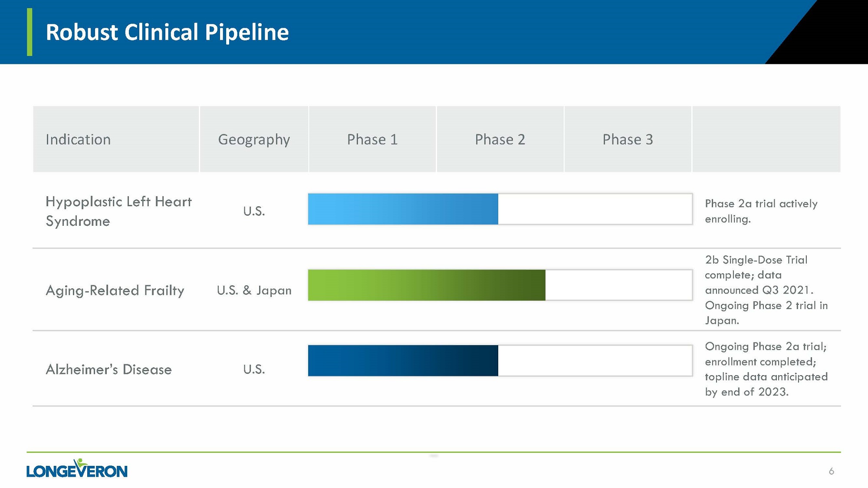Select the Indication column header
Image resolution: width=868 pixels, height=488 pixels.
tap(78, 139)
